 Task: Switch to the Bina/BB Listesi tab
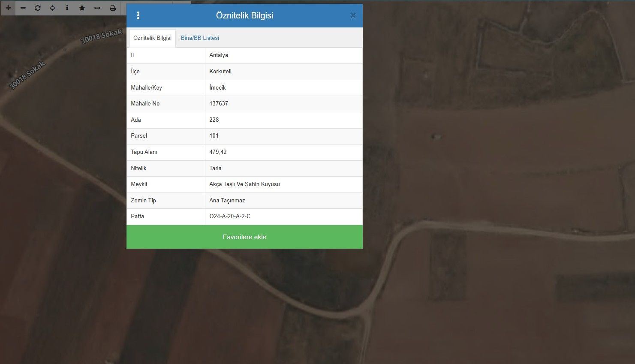(x=200, y=38)
